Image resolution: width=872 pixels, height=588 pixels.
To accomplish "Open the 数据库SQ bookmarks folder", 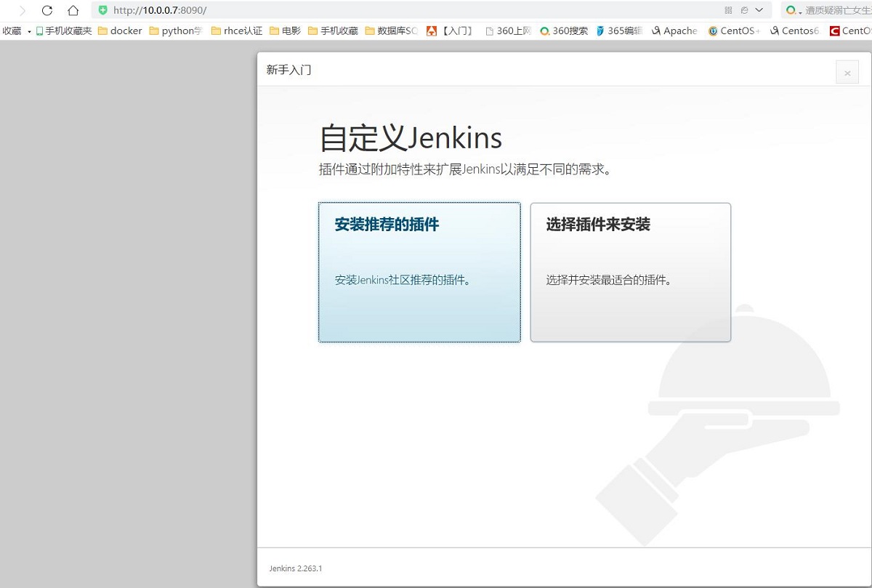I will click(392, 31).
